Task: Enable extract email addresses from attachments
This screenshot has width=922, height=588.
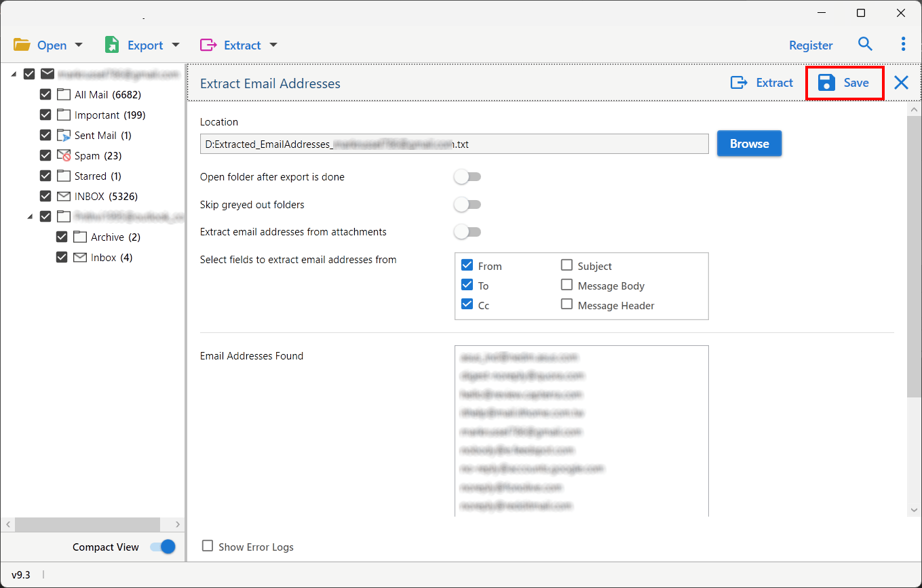Action: click(467, 232)
